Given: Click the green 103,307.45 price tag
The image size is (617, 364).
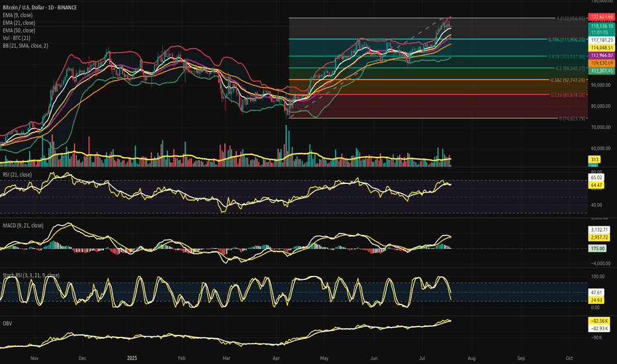Looking at the screenshot, I should coord(602,71).
